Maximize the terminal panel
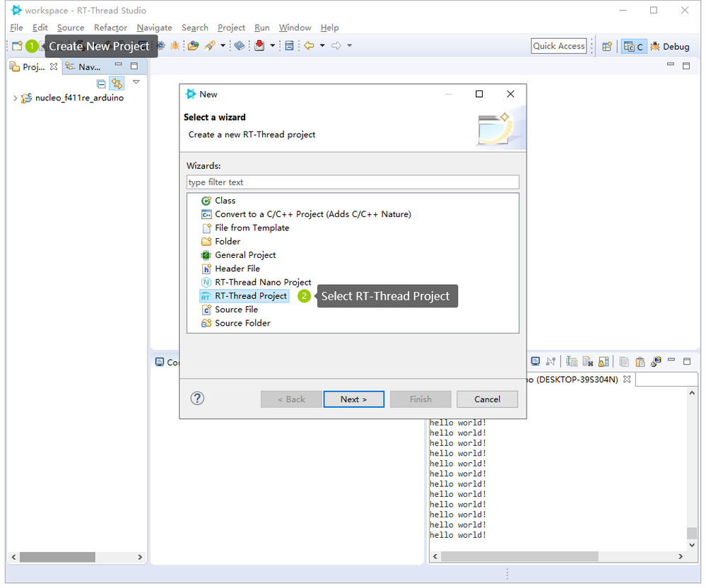The height and width of the screenshot is (588, 706). point(687,361)
